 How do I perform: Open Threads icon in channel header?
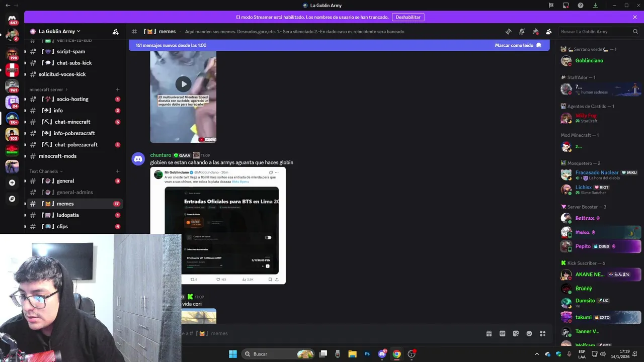pyautogui.click(x=508, y=31)
